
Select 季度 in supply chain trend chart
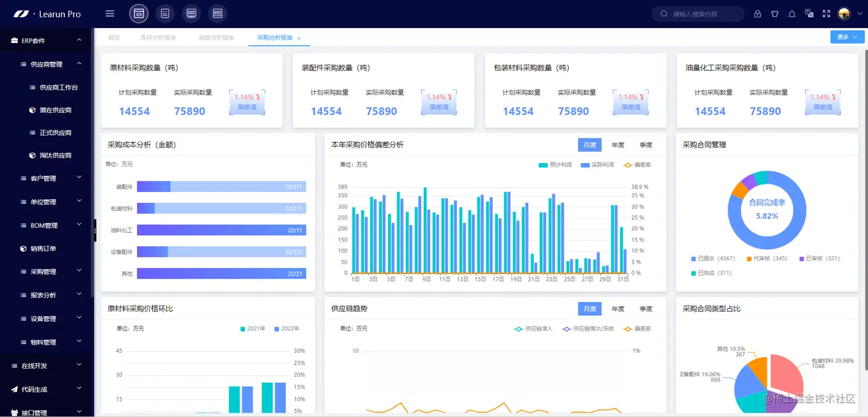coord(646,308)
